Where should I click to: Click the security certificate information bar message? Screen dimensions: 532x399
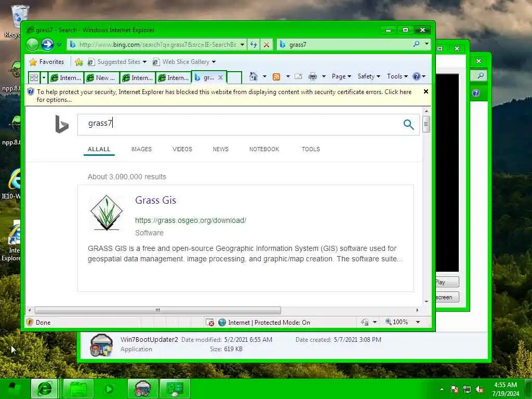click(224, 96)
